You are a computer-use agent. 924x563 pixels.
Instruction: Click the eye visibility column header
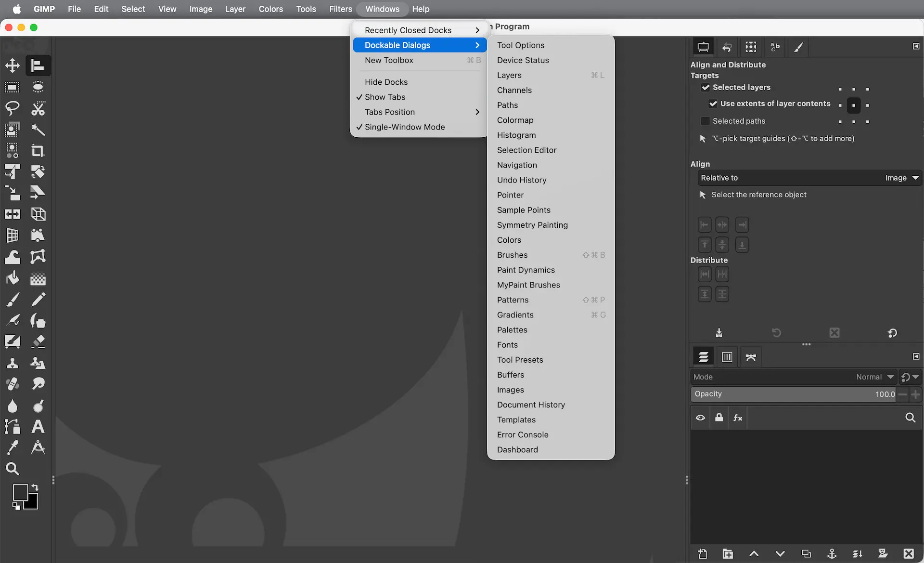701,418
